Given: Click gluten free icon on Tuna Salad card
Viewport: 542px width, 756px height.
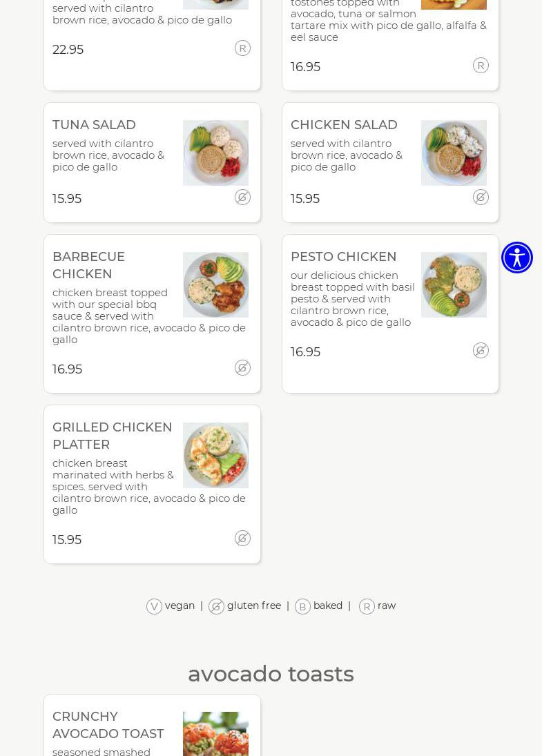Looking at the screenshot, I should pos(242,197).
